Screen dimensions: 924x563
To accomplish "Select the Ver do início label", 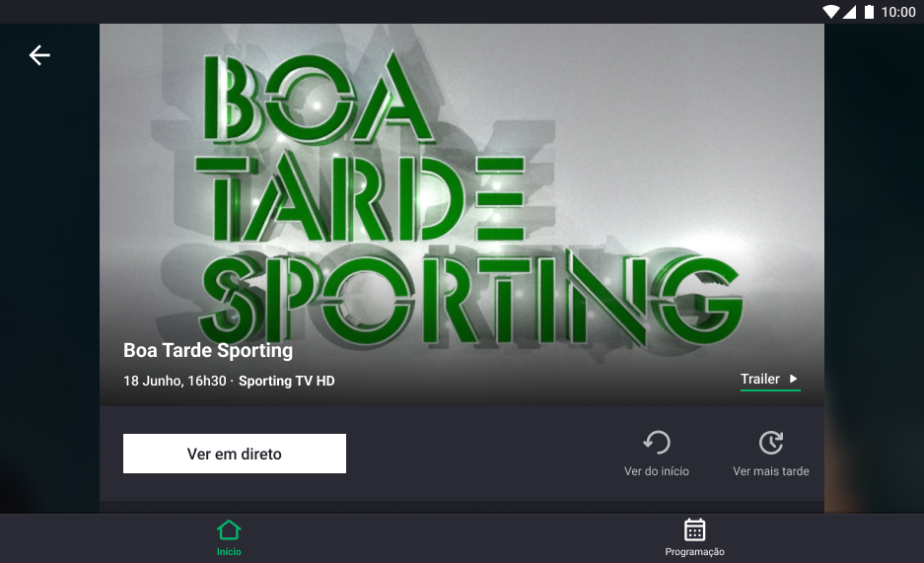I will 657,471.
